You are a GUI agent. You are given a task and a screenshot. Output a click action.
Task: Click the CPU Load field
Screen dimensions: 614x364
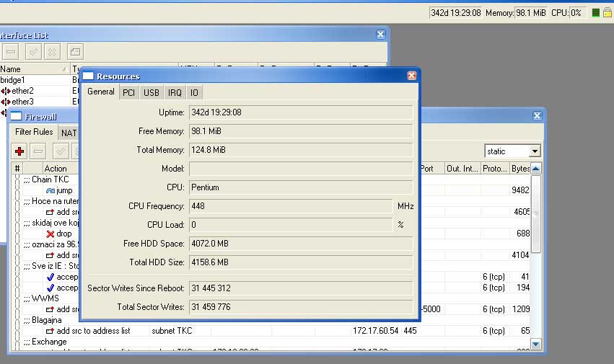click(x=291, y=225)
